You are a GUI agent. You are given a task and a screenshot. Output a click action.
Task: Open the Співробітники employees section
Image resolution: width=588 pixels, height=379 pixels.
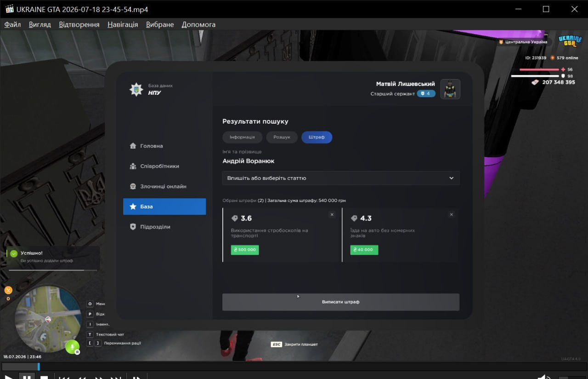coord(164,166)
